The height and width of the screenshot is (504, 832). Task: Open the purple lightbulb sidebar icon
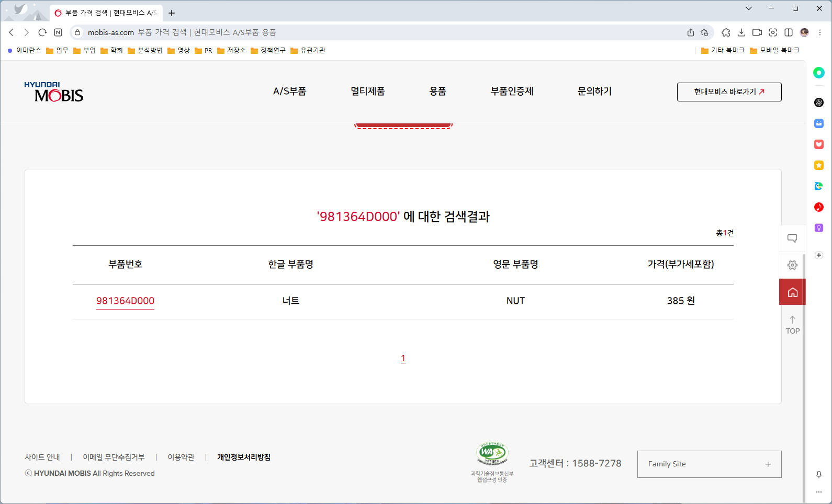click(819, 228)
